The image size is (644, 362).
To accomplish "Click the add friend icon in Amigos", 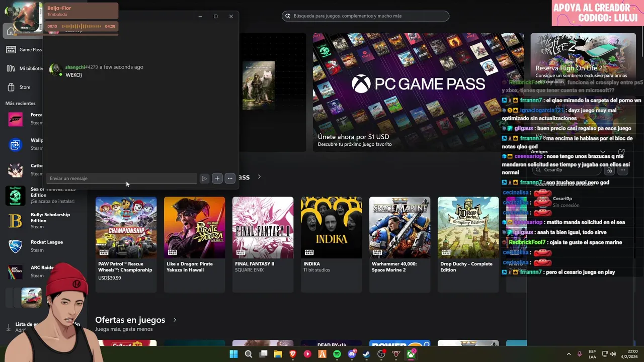I will (609, 170).
